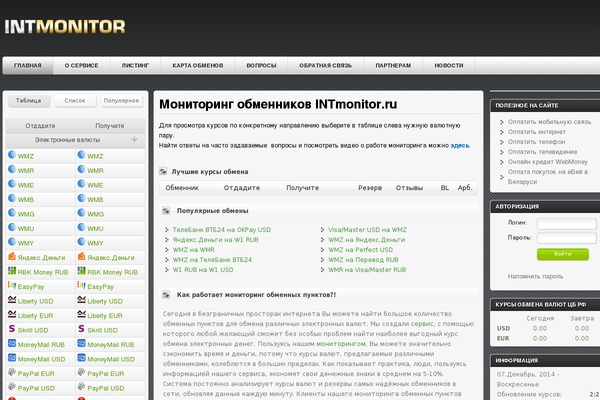
Task: Pick WMU icon in Получите column
Action: click(81, 227)
